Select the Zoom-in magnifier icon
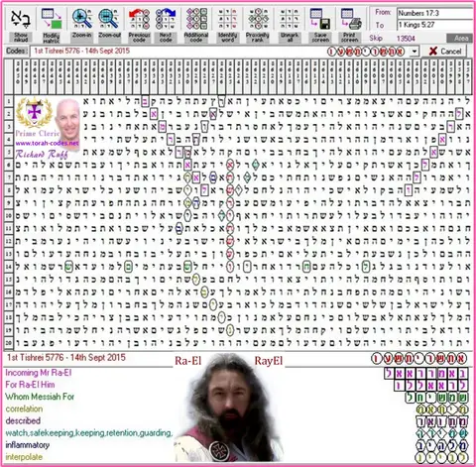 coord(81,19)
